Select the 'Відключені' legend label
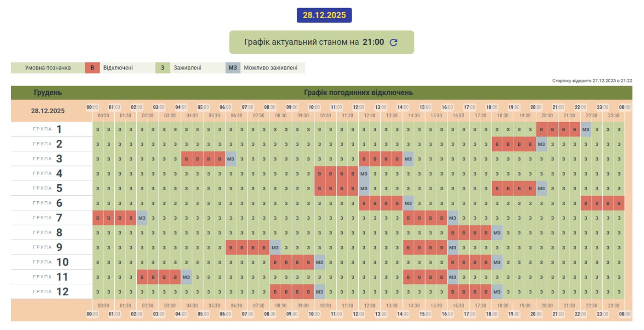This screenshot has width=644, height=330. pos(118,68)
